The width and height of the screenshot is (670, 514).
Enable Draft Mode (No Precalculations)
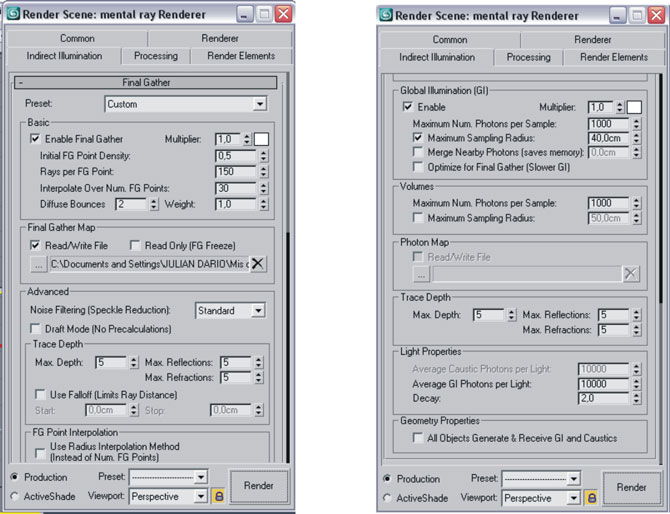click(35, 329)
